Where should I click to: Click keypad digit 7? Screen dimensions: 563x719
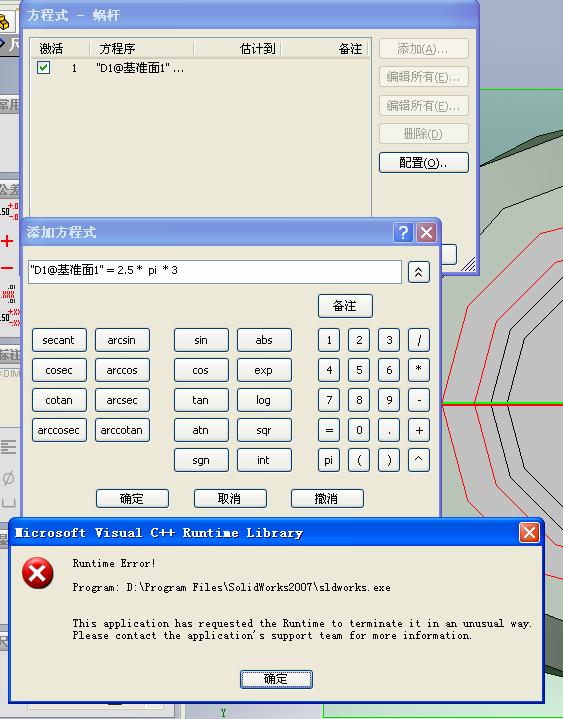(x=329, y=400)
